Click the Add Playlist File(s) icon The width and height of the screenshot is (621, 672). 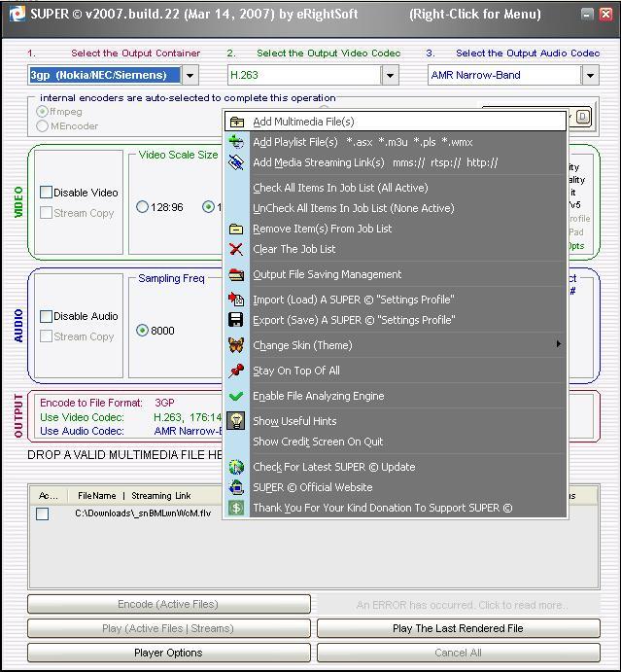pos(236,142)
